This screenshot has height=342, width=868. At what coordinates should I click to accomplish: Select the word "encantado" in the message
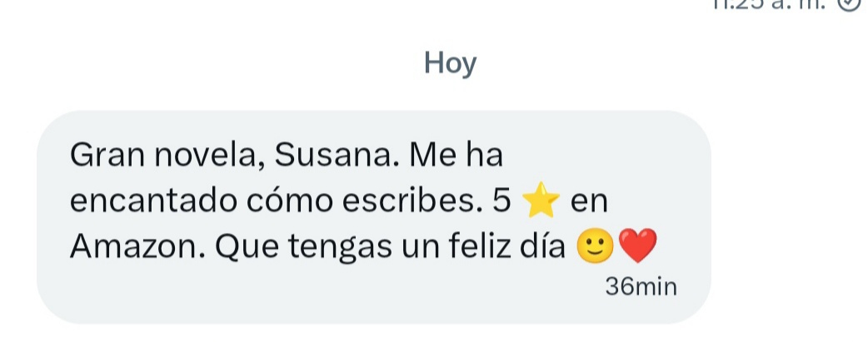click(x=153, y=201)
